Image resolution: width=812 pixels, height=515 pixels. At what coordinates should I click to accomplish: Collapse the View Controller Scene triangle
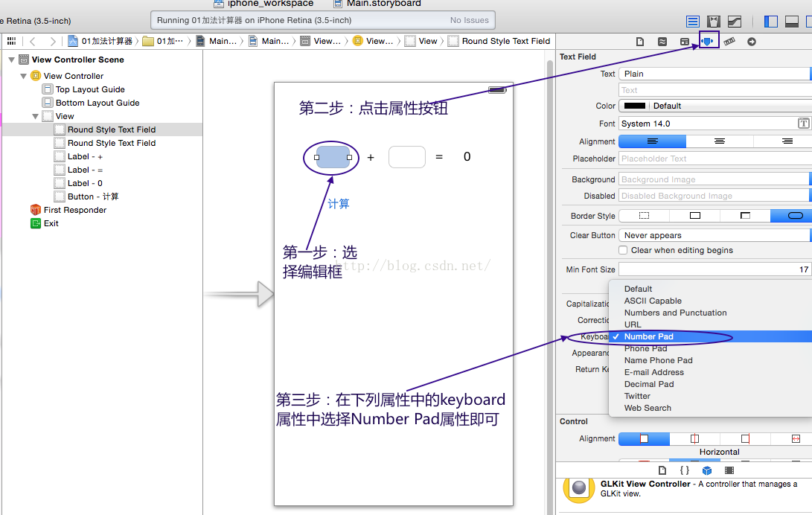[x=11, y=60]
